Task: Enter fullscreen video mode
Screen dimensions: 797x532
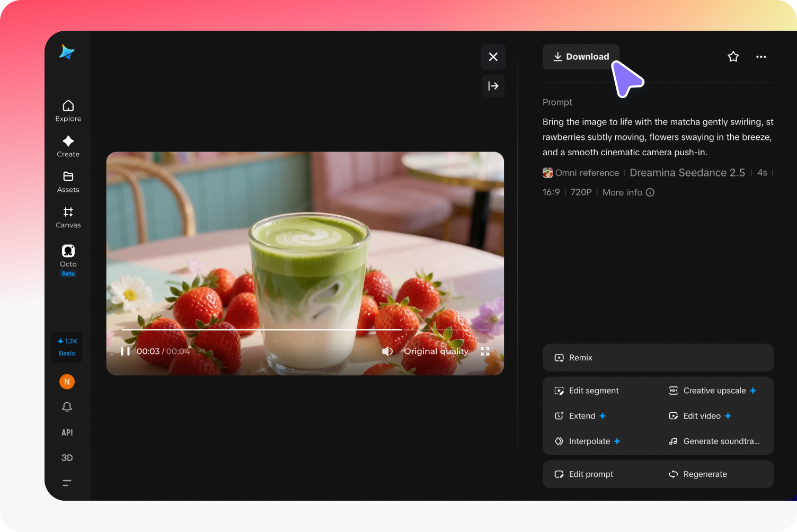Action: click(485, 351)
